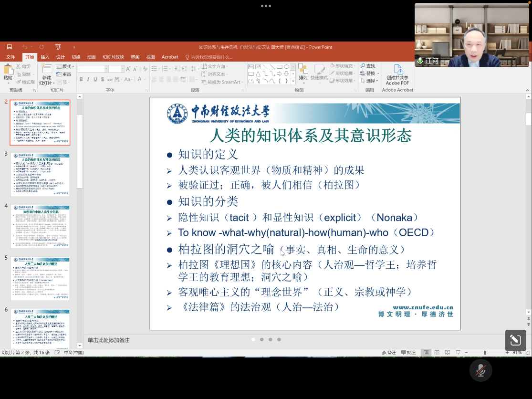Toggle the 批注 comments pane
This screenshot has height=399, width=532.
coord(408,353)
